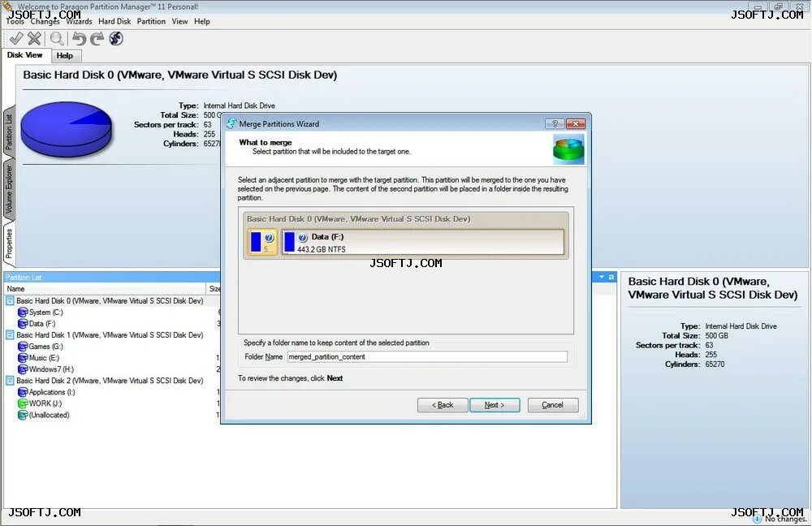Select System (C:) in partition list
Screen dimensions: 812x526
46,313
